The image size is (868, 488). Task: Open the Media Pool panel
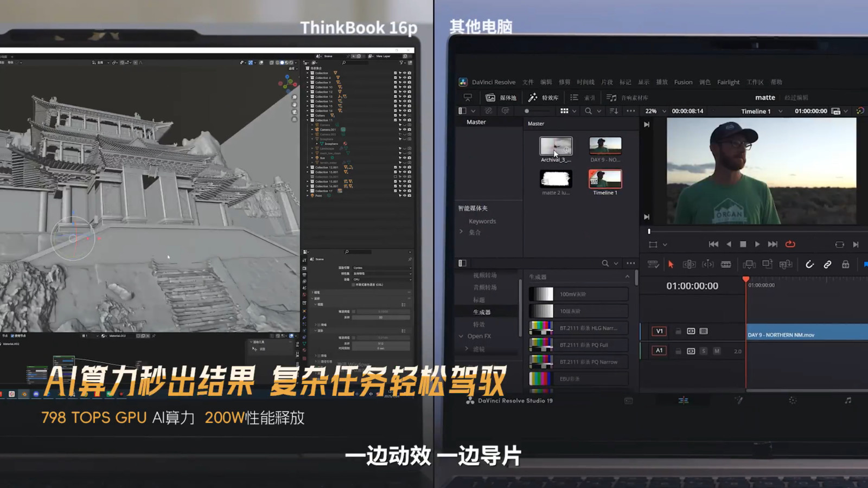click(501, 98)
